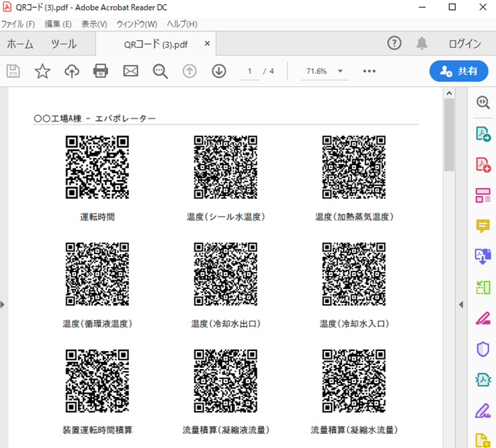Open the Comment tool in right sidebar

483,226
